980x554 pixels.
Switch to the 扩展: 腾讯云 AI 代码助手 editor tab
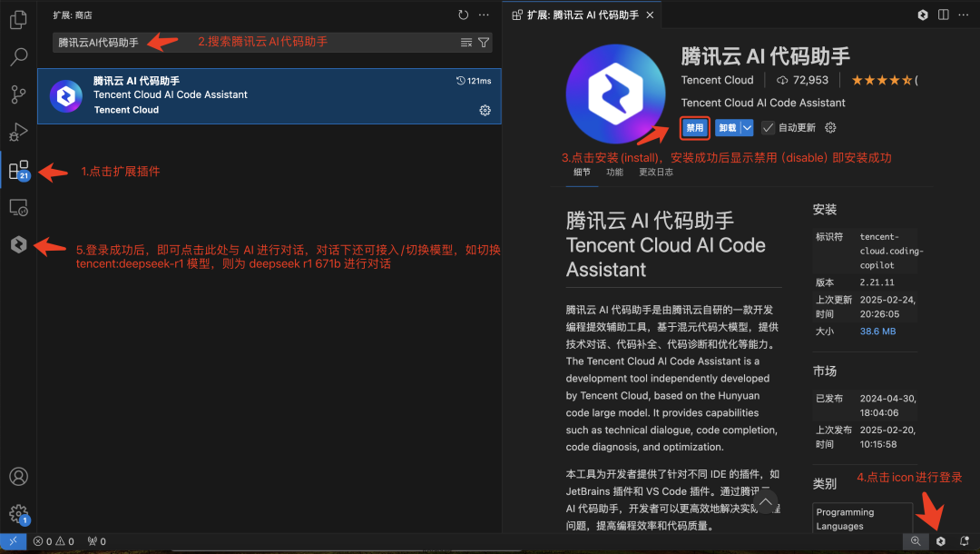pyautogui.click(x=583, y=15)
